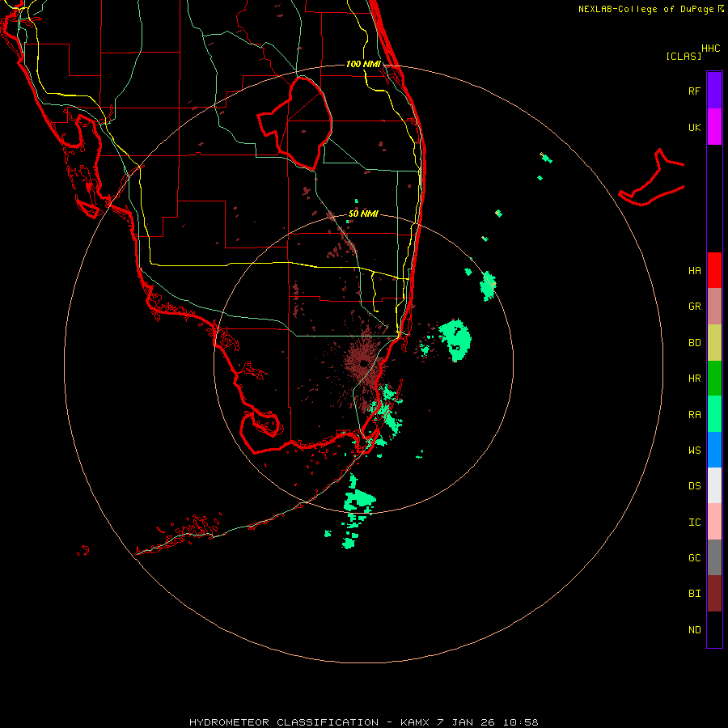This screenshot has height=728, width=728.
Task: Click the GC legend label
Action: [694, 558]
